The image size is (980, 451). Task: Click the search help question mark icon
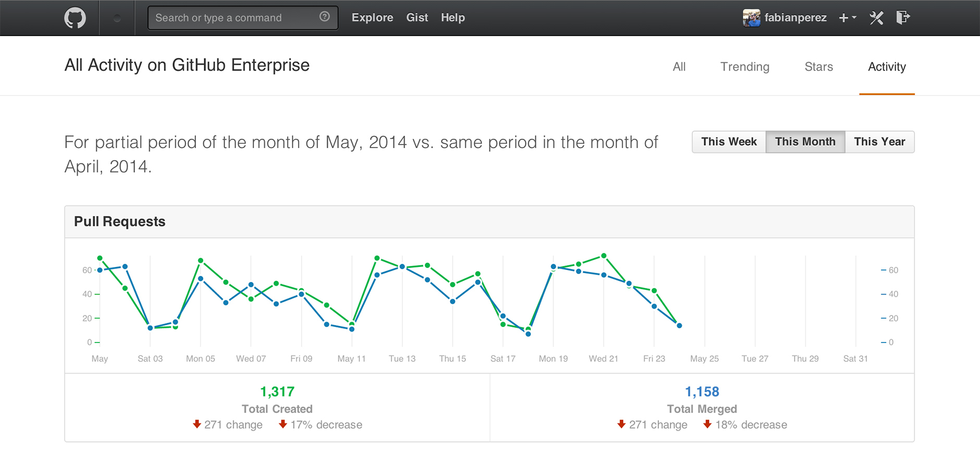[324, 17]
